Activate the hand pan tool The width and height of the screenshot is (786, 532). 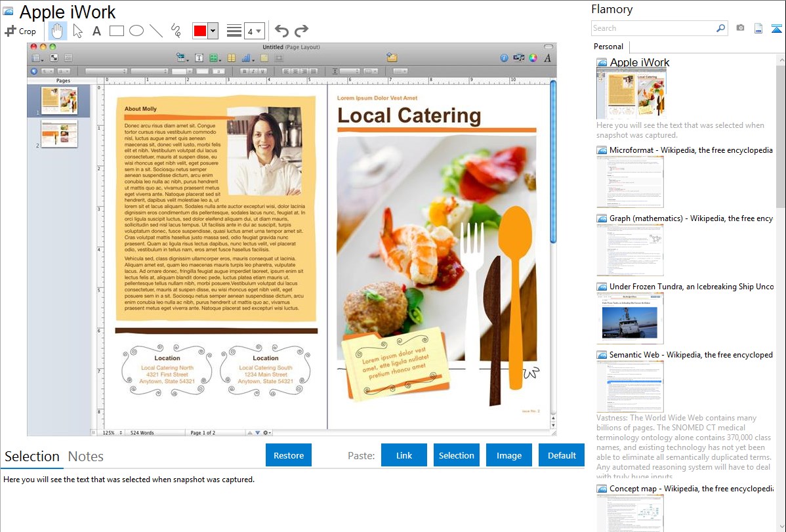tap(57, 31)
